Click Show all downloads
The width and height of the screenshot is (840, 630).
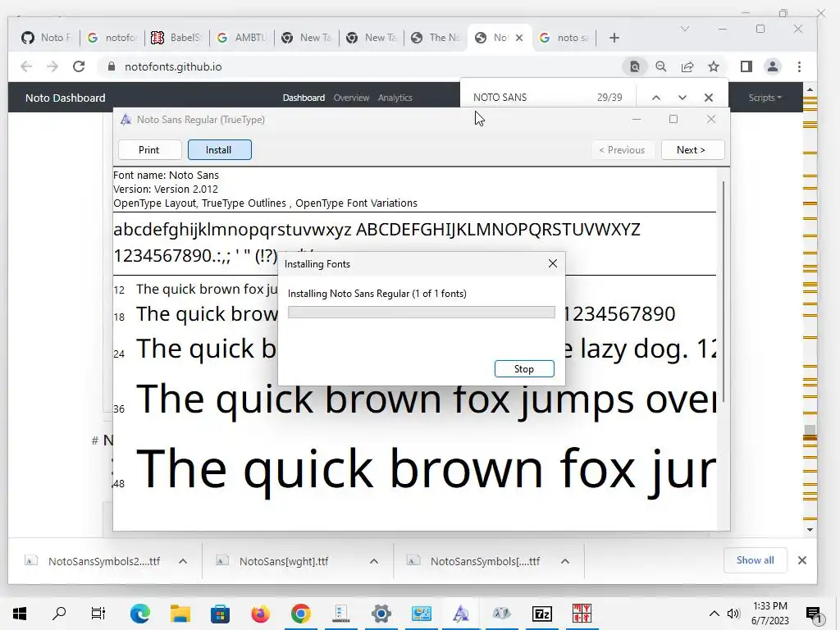[755, 560]
